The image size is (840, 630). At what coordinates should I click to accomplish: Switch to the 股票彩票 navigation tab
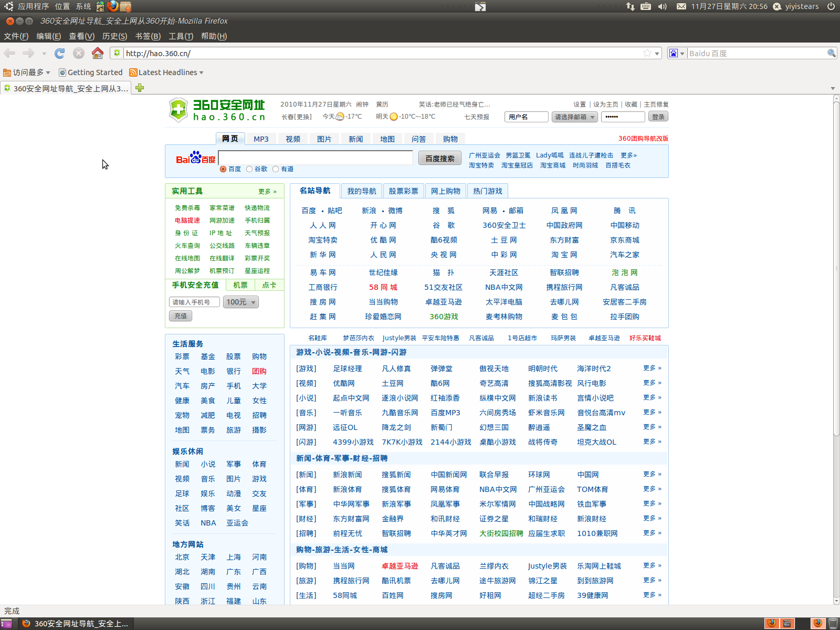(404, 191)
